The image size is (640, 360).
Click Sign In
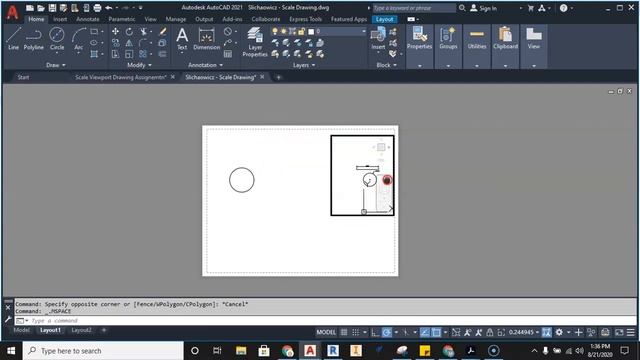tap(484, 8)
